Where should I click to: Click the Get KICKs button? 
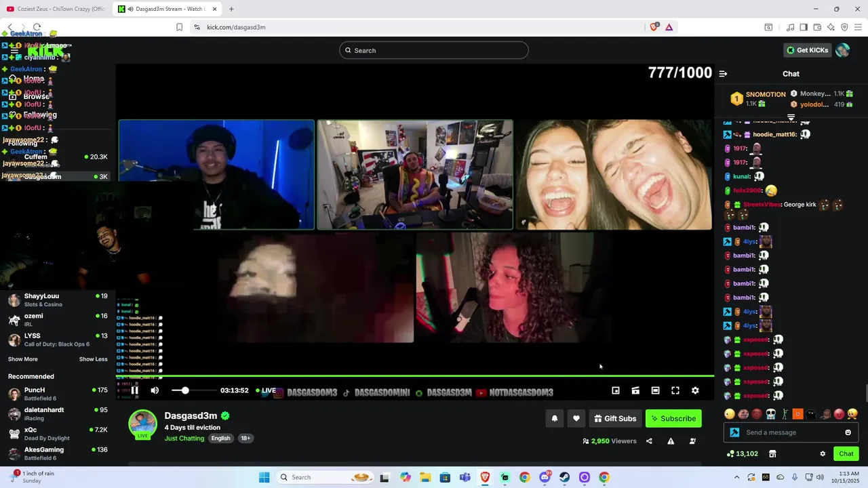point(807,50)
